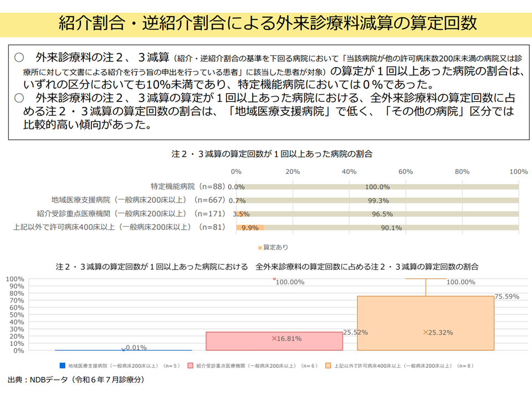The width and height of the screenshot is (532, 399).
Task: Click the legend label 上記以外で許可病床400床以上 (n=8)
Action: [404, 366]
